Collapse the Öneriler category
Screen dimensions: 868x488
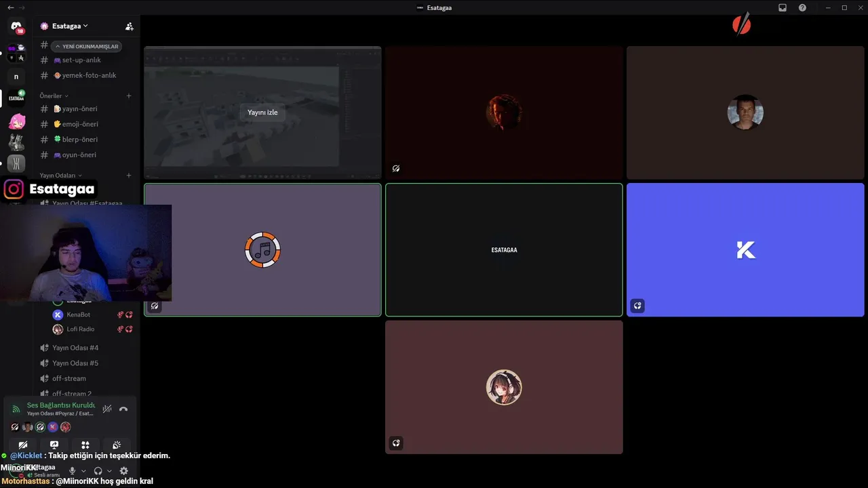pyautogui.click(x=54, y=96)
